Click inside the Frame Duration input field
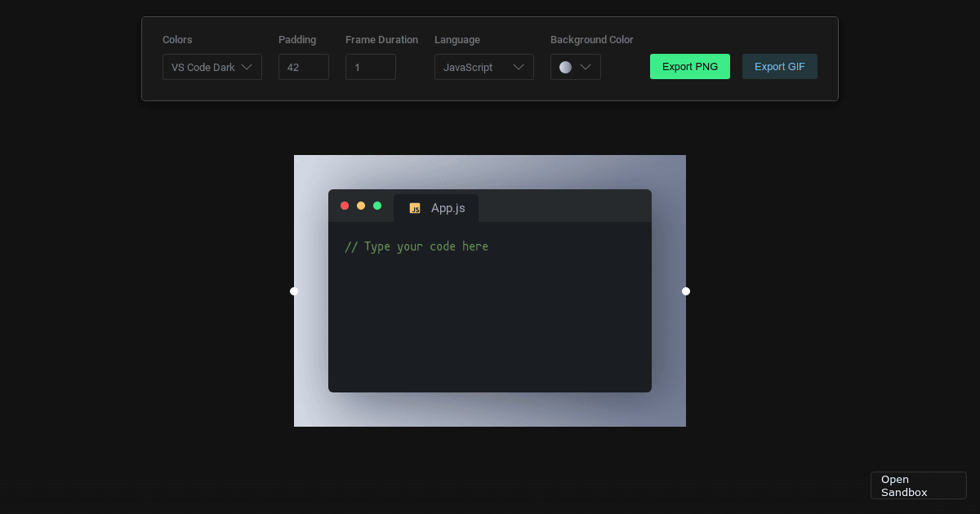This screenshot has width=980, height=514. (x=371, y=67)
